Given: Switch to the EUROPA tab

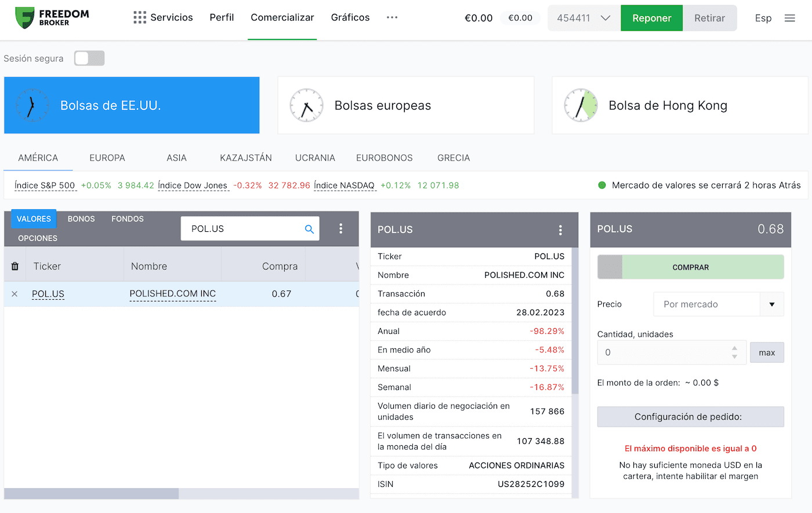Looking at the screenshot, I should 107,158.
